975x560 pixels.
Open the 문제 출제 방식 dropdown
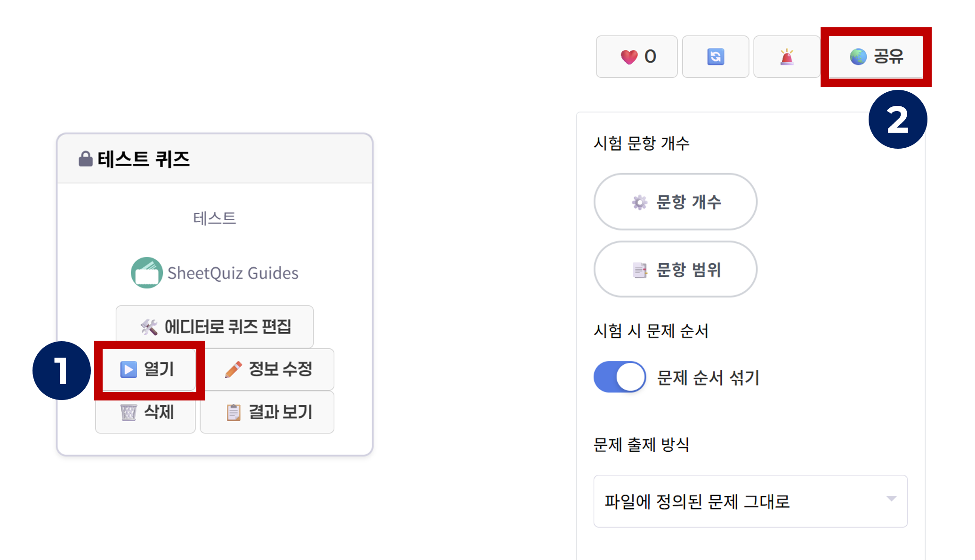(749, 501)
